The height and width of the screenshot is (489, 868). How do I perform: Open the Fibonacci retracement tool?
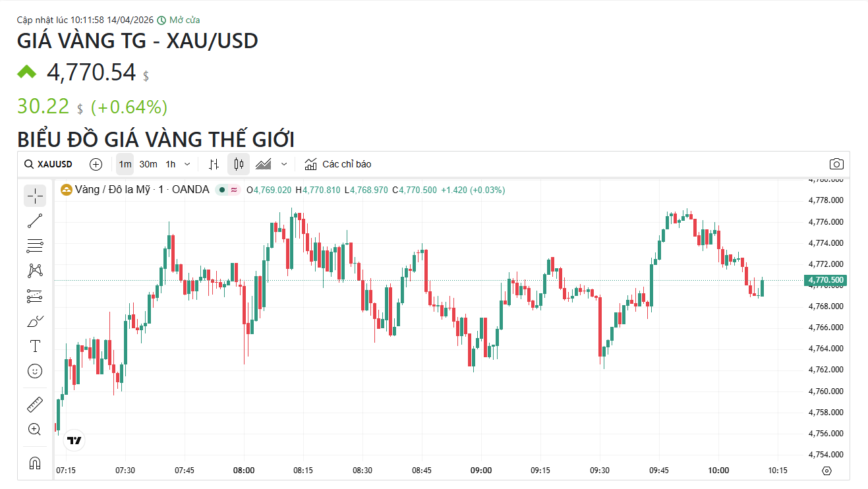click(x=35, y=246)
